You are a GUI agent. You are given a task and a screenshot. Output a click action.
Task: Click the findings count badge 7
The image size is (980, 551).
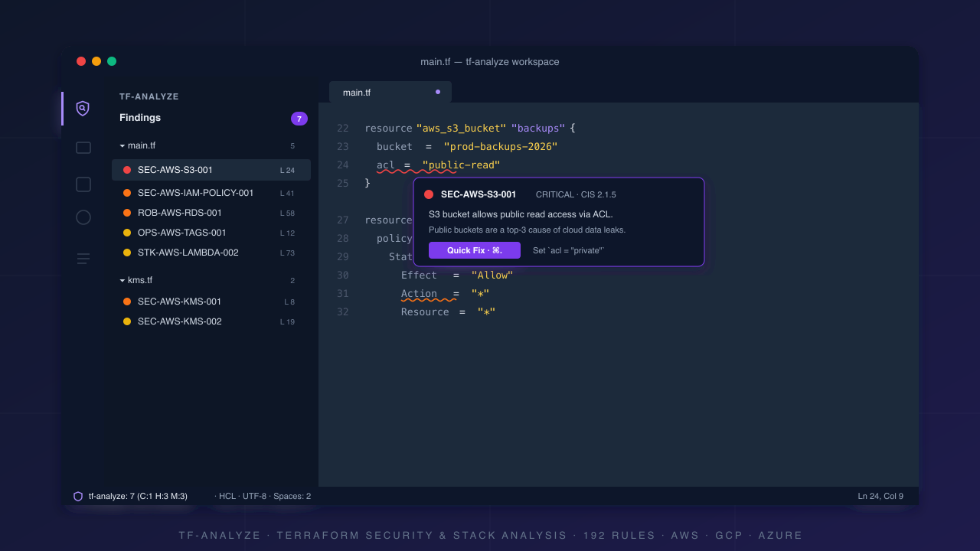(x=299, y=119)
